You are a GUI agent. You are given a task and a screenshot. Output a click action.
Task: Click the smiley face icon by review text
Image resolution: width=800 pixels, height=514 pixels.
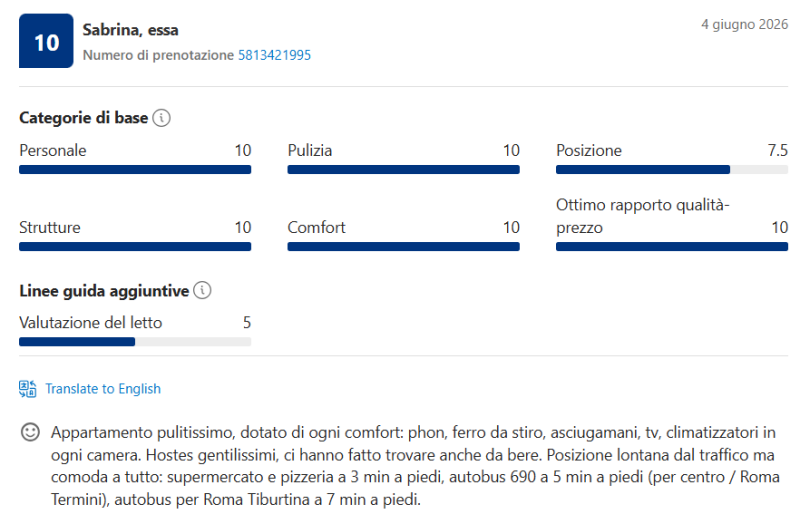(30, 432)
